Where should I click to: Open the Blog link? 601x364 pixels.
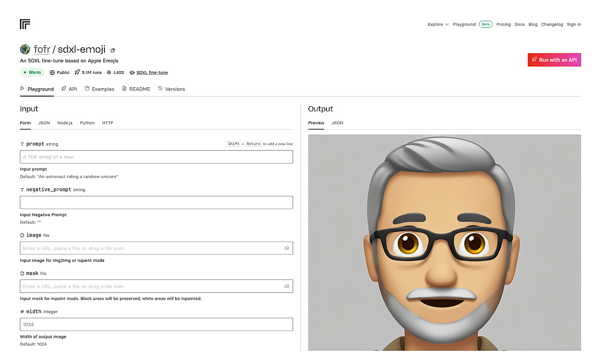[x=533, y=24]
